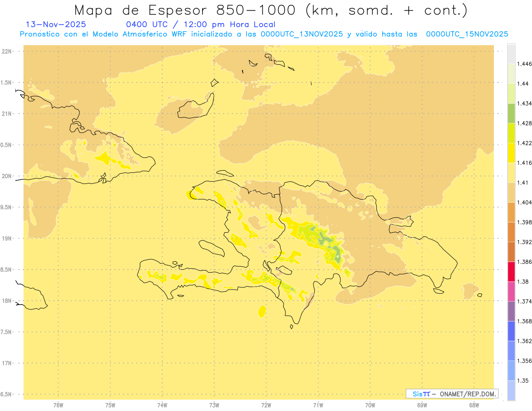Click the valid-until text '0000UTC_15NOV2025'

click(467, 34)
